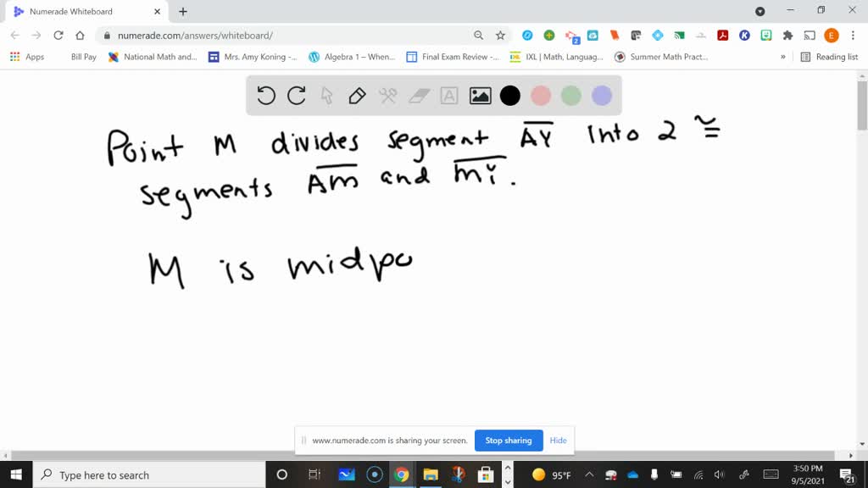This screenshot has width=868, height=488.
Task: Click the Stop sharing button
Action: coord(509,441)
